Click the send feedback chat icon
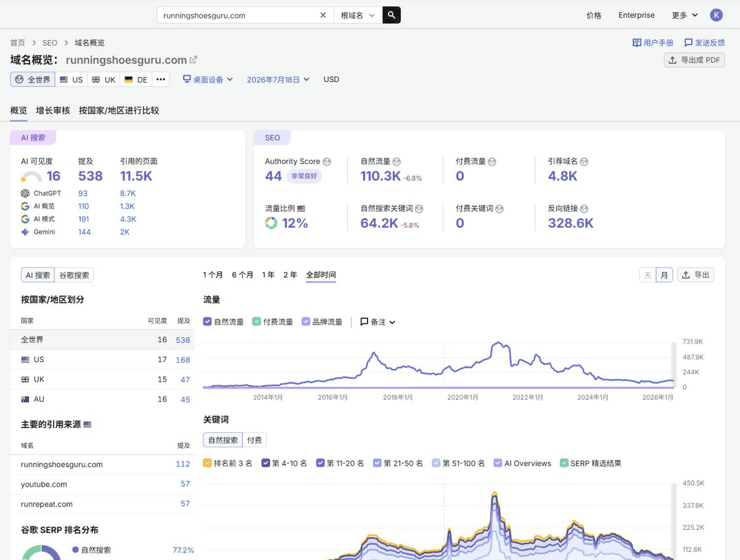This screenshot has width=740, height=560. (x=688, y=43)
